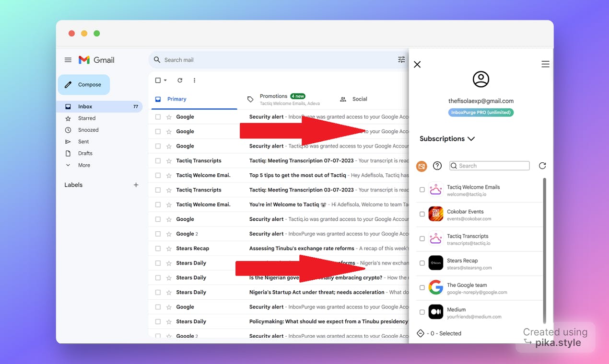Expand the Subscriptions dropdown

(x=447, y=139)
